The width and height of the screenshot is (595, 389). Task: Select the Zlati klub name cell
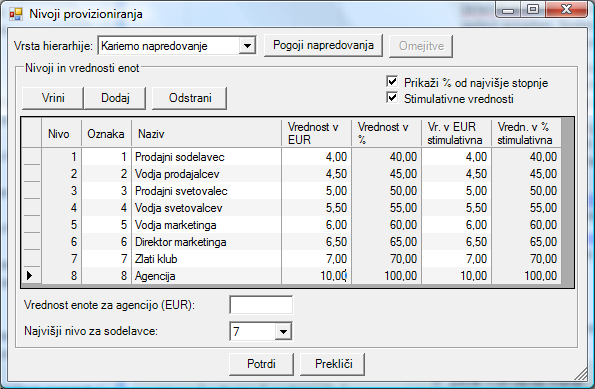(206, 259)
